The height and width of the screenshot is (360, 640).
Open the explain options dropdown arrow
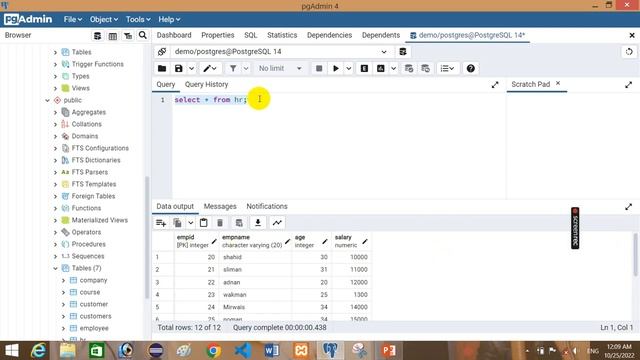coord(393,69)
